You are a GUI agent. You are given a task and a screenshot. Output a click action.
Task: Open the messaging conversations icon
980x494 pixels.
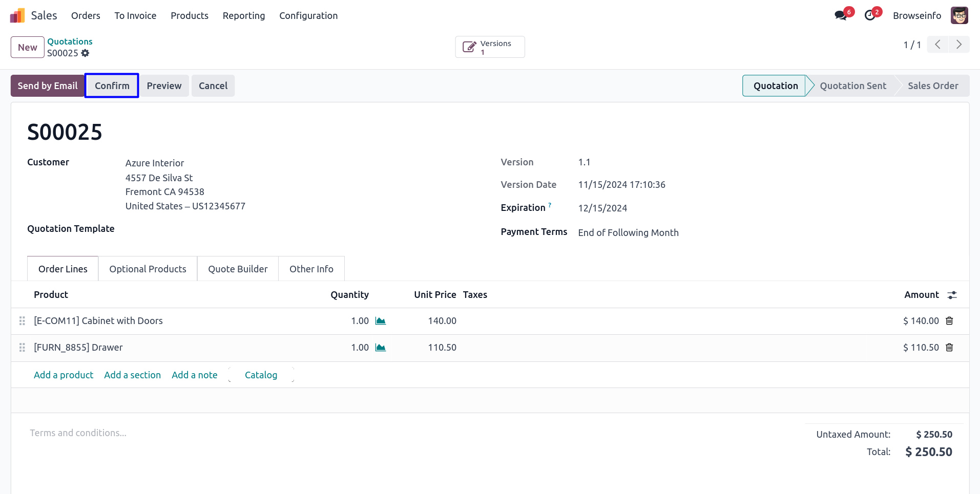click(x=840, y=15)
